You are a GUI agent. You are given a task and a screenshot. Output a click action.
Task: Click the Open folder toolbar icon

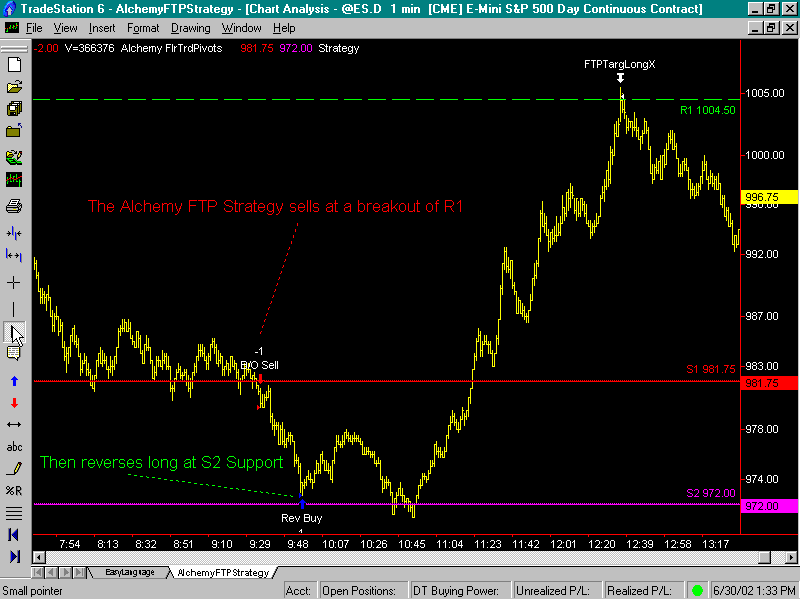[14, 87]
